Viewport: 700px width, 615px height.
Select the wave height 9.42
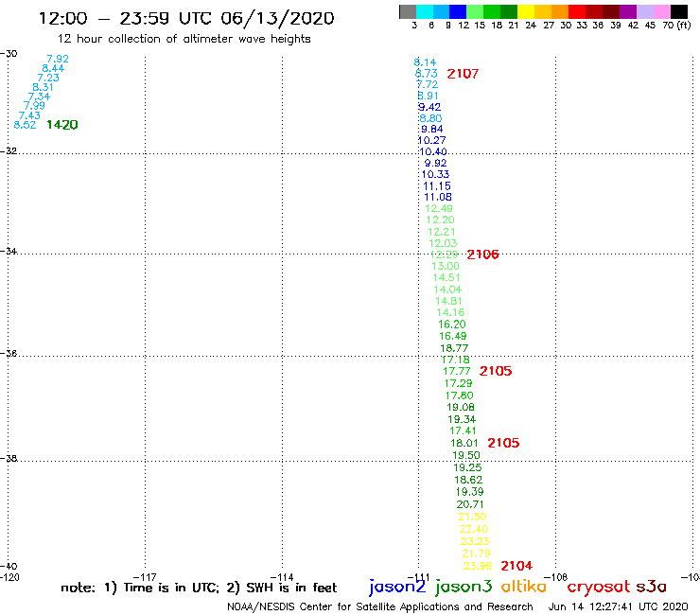[429, 107]
